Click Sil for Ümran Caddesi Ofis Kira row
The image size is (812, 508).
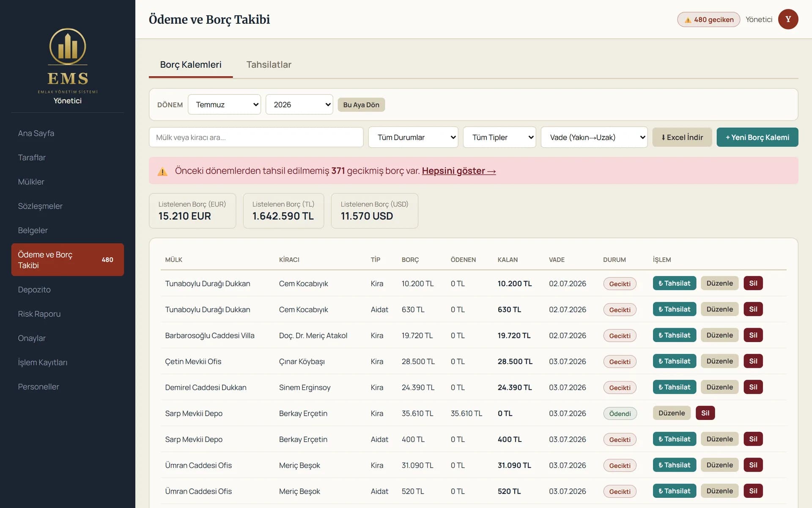pos(753,465)
